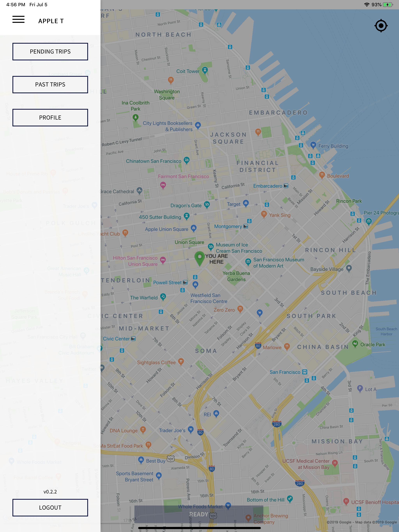Image resolution: width=399 pixels, height=532 pixels.
Task: Tap the Lot A parking marker
Action: click(x=360, y=388)
